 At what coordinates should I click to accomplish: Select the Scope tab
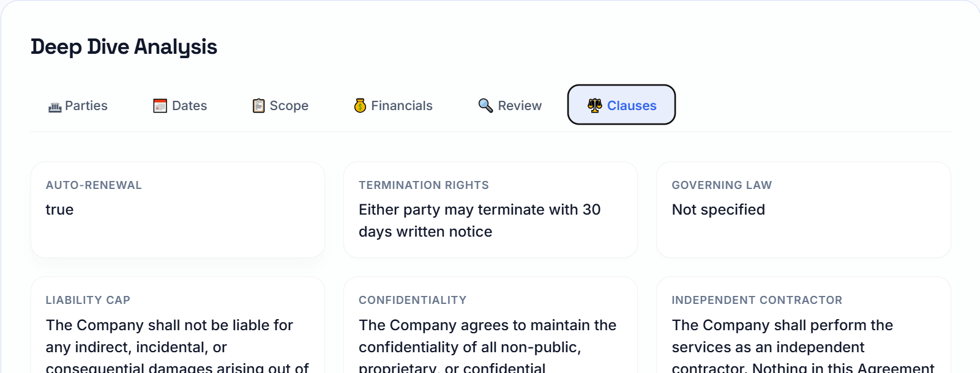coord(289,106)
